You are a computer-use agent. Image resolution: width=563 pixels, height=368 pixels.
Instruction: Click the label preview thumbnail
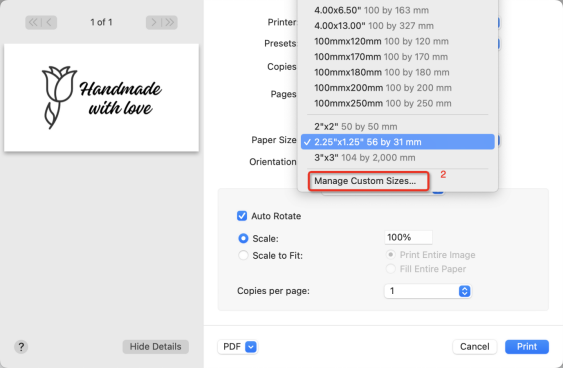click(101, 97)
